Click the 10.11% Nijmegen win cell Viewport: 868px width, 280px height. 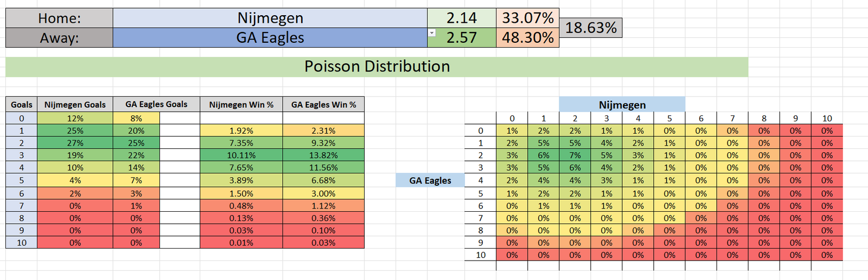coord(241,155)
